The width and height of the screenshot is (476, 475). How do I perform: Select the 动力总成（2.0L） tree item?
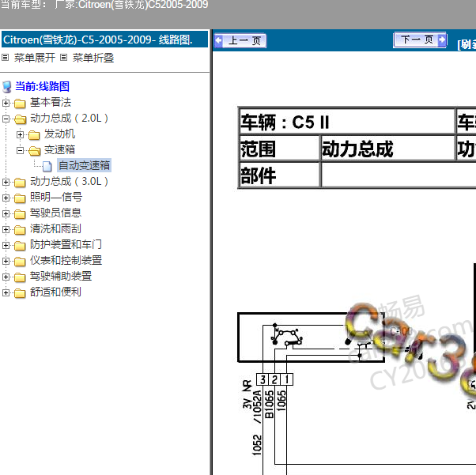70,118
